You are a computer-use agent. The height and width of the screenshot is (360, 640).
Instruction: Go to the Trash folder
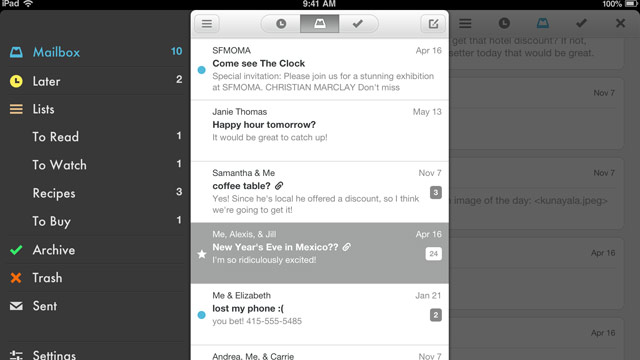96,278
